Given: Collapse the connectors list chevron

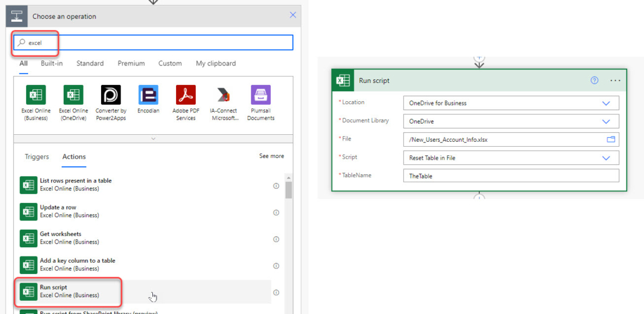Looking at the screenshot, I should tap(153, 139).
